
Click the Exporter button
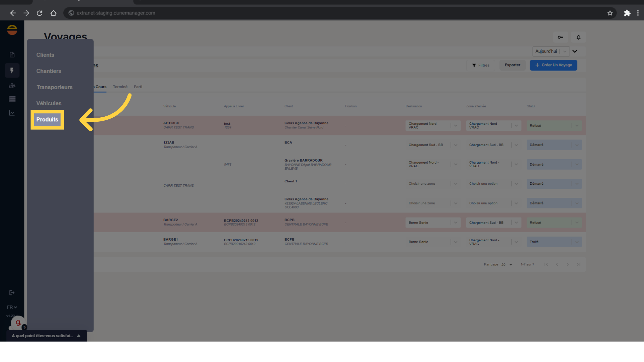pos(512,65)
